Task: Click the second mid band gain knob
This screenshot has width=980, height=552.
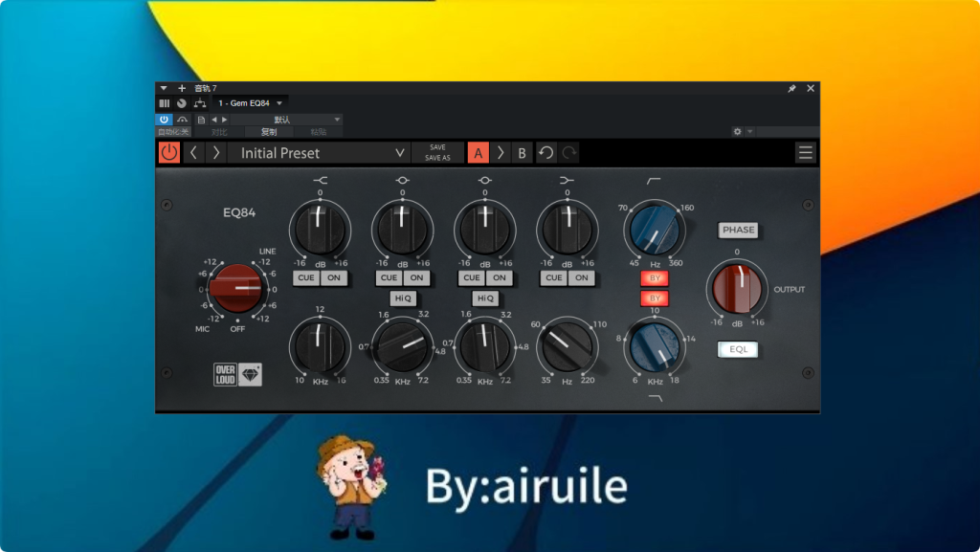Action: [484, 230]
